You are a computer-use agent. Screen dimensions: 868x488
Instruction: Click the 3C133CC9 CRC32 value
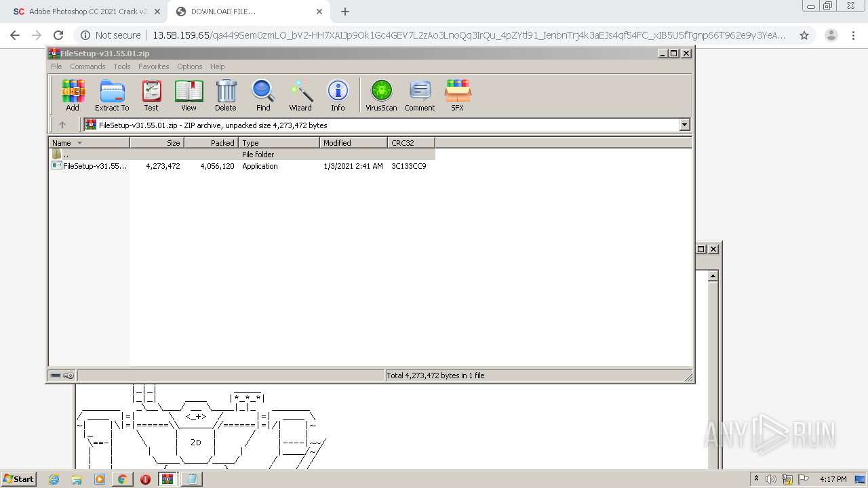409,166
